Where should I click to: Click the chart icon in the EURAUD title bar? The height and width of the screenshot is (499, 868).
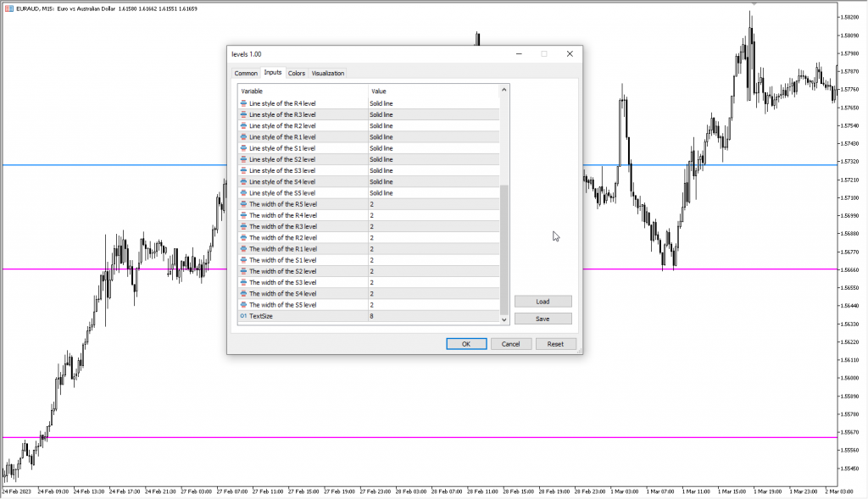[x=8, y=7]
